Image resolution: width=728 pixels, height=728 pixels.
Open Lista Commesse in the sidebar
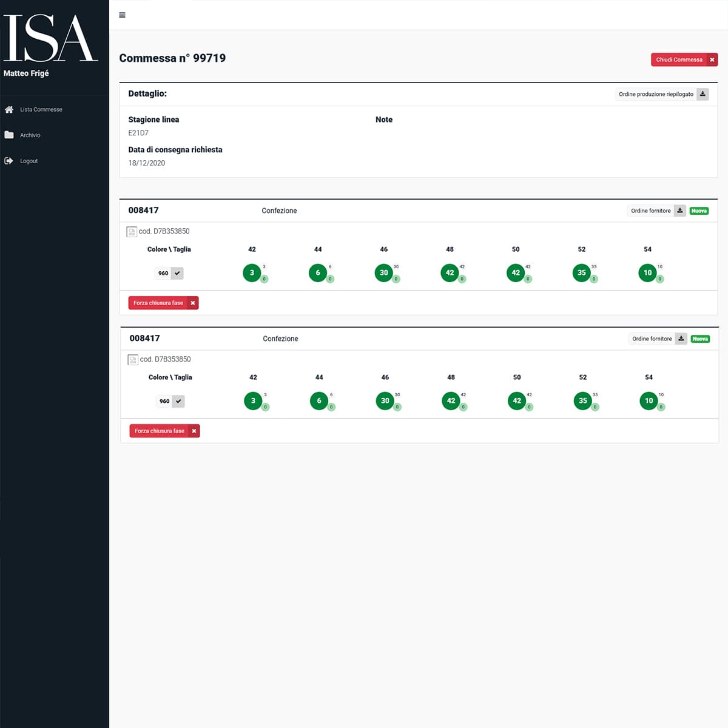click(x=41, y=110)
